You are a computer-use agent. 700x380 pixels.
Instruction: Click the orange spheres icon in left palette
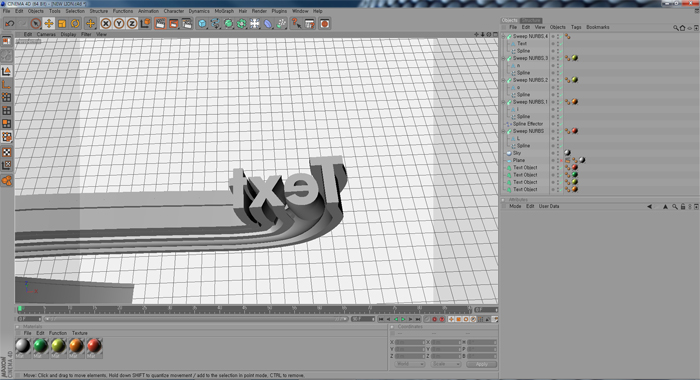point(6,181)
